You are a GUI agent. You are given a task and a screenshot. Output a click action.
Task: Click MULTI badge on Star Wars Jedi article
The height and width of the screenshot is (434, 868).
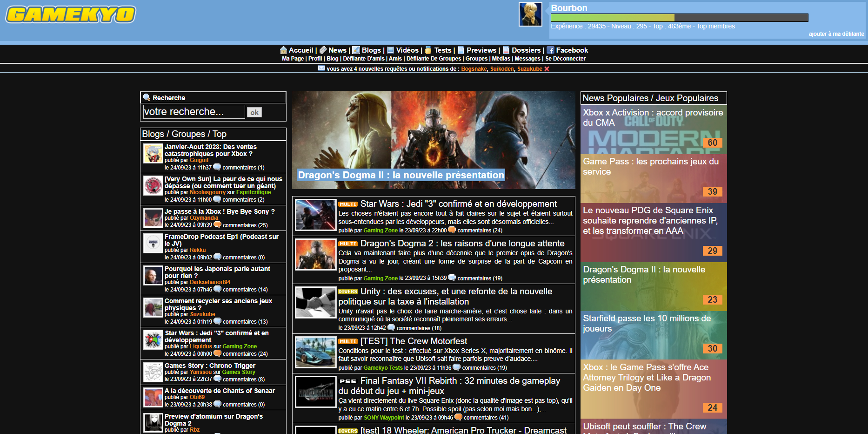coord(348,204)
